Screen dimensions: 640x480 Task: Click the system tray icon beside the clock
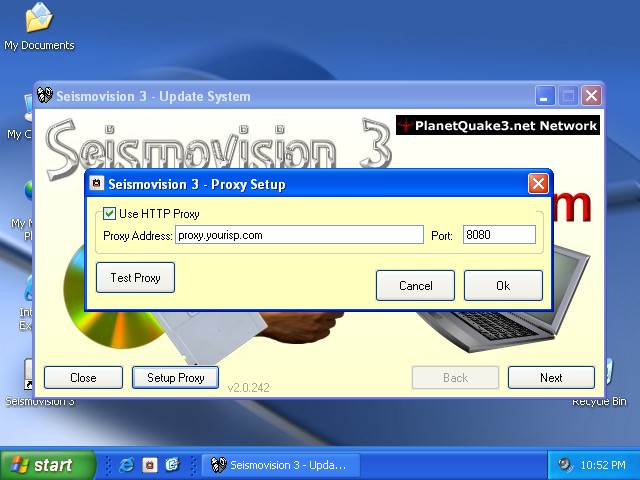[x=565, y=465]
